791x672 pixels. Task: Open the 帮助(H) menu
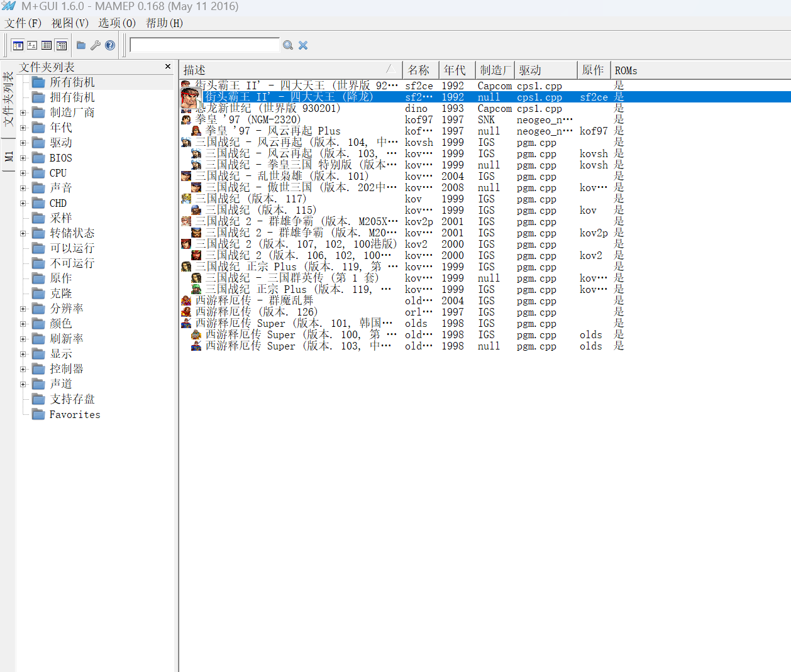tap(164, 23)
